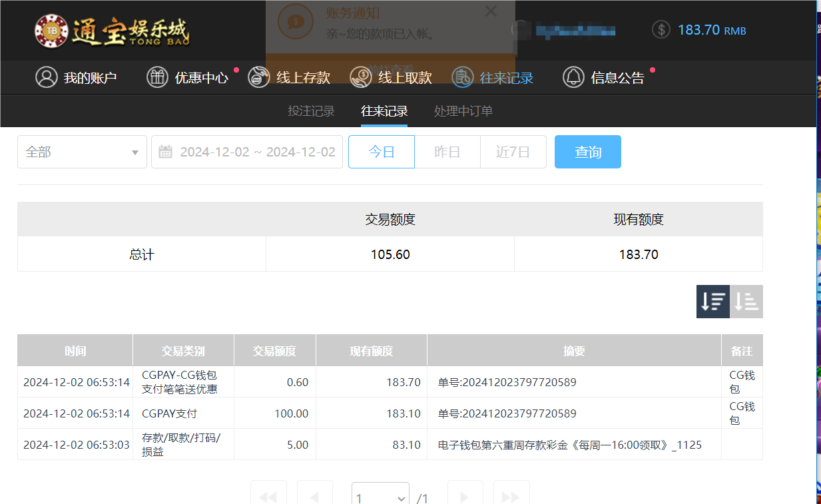Viewport: 821px width, 504px height.
Task: Select the 昨日 date filter
Action: (x=447, y=151)
